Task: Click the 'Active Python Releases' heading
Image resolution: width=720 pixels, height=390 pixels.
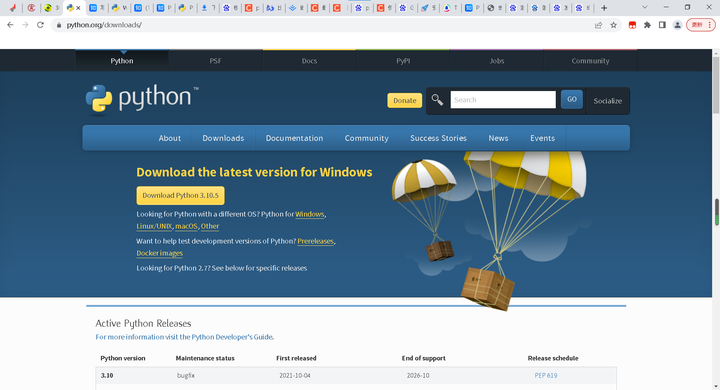Action: point(143,323)
